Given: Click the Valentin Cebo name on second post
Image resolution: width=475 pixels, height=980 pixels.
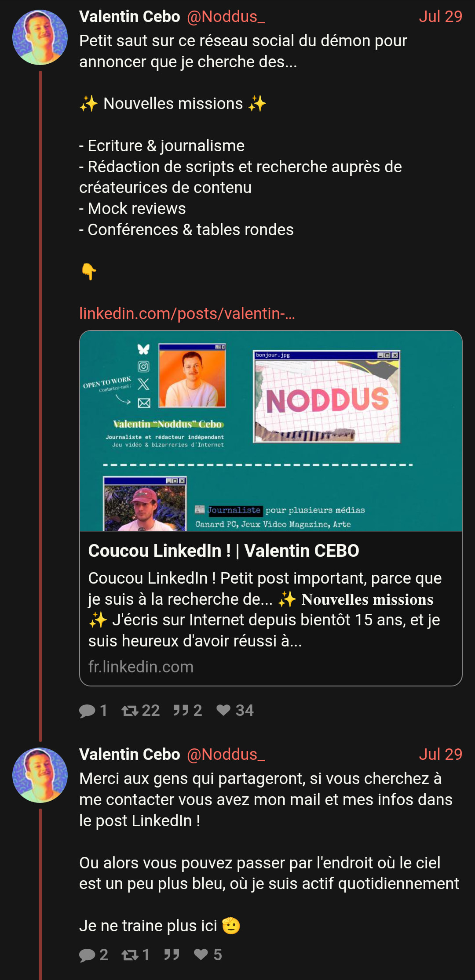Looking at the screenshot, I should tap(130, 754).
